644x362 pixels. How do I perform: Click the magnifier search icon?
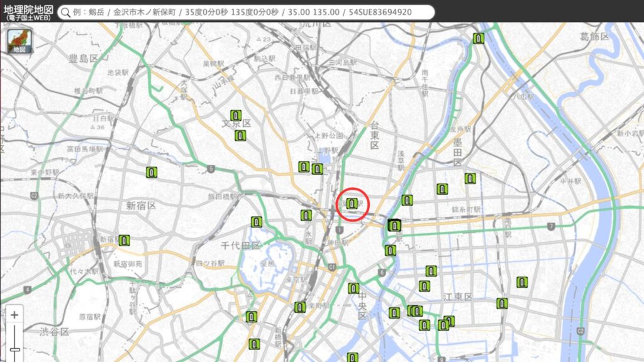(65, 13)
